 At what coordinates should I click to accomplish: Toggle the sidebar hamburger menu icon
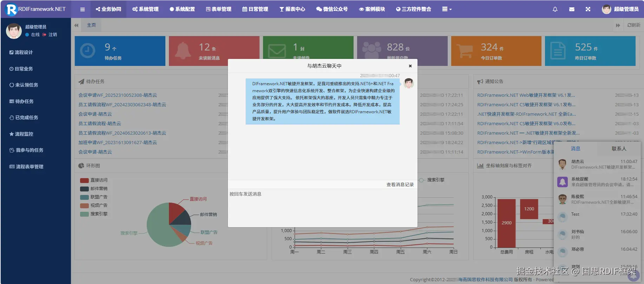[83, 9]
